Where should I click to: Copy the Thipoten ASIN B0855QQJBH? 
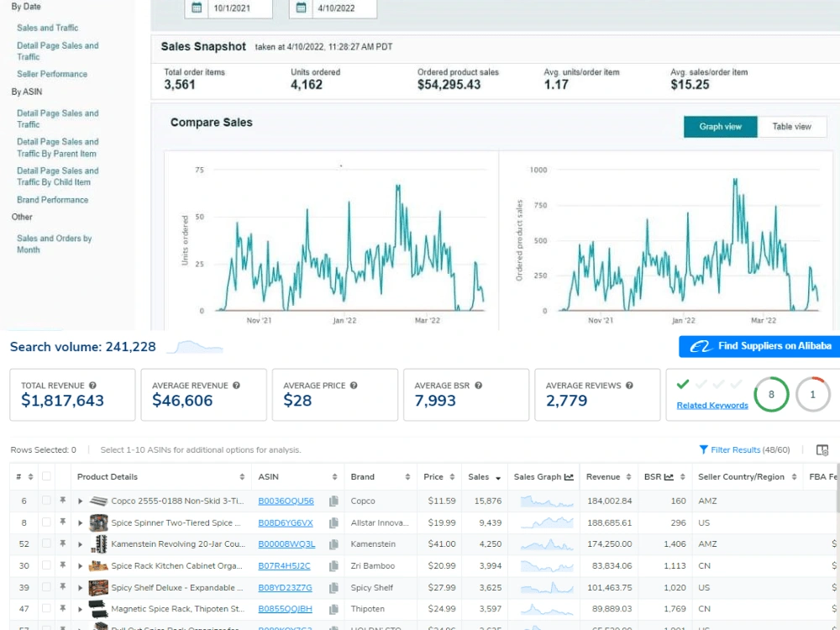pos(333,609)
